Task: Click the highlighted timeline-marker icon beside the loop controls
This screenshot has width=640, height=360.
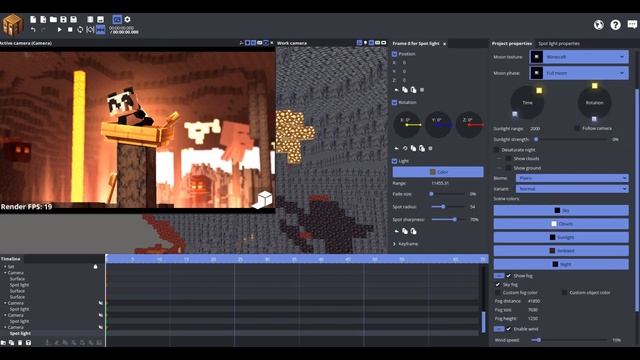Action: (x=100, y=29)
